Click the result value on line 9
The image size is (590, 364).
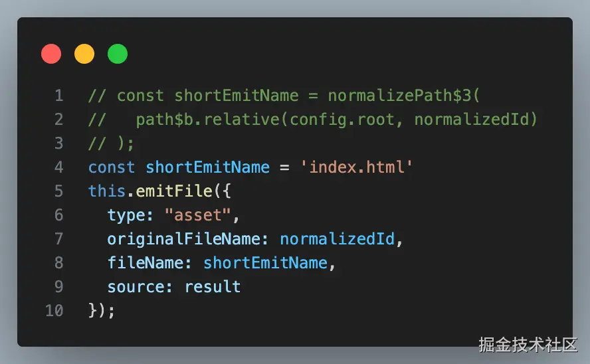(213, 287)
